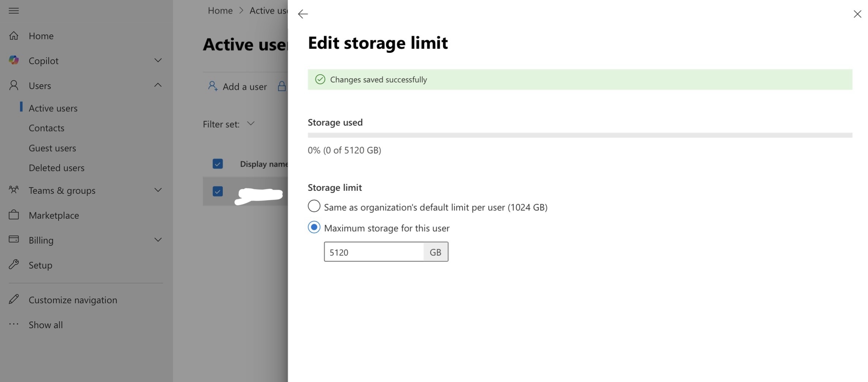Collapse the Users section chevron
The height and width of the screenshot is (382, 868).
click(158, 85)
